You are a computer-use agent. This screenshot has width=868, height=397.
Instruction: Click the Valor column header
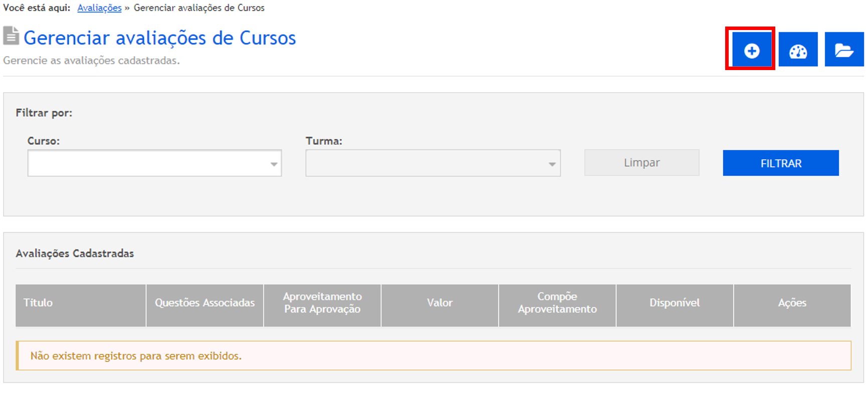pos(440,303)
